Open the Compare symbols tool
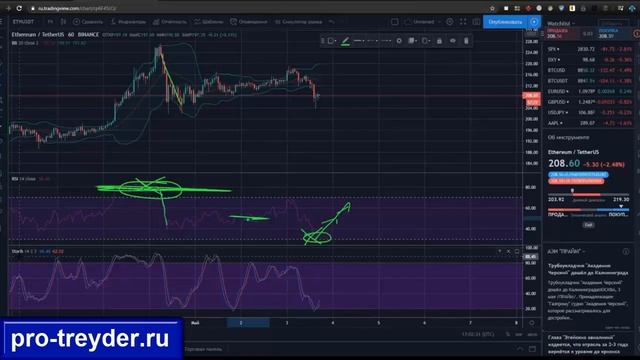 pos(88,22)
